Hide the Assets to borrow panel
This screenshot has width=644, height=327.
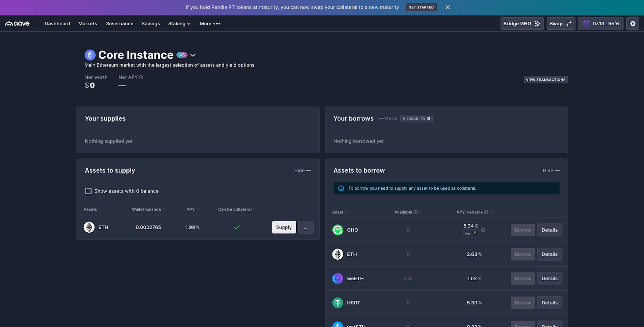pyautogui.click(x=551, y=171)
